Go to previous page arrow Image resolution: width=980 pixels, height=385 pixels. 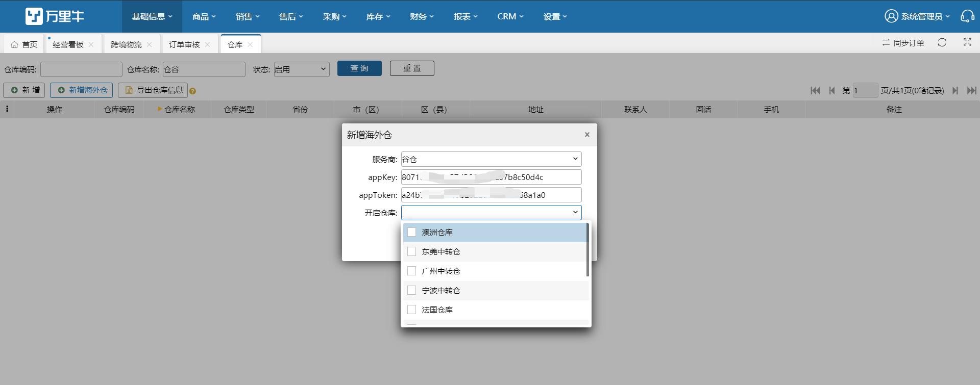point(832,90)
